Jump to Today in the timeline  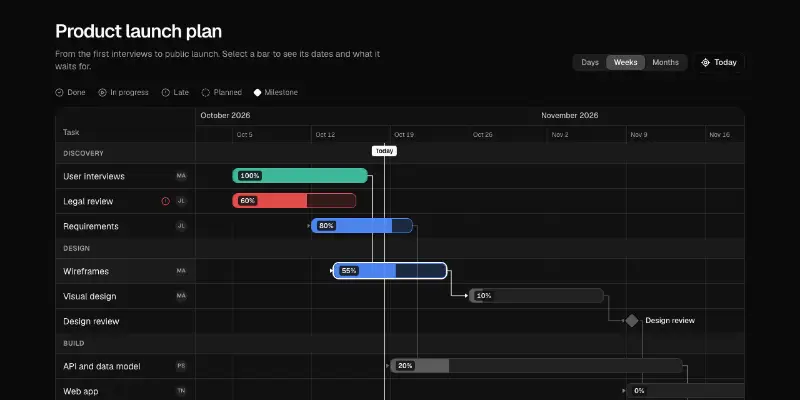(x=719, y=62)
